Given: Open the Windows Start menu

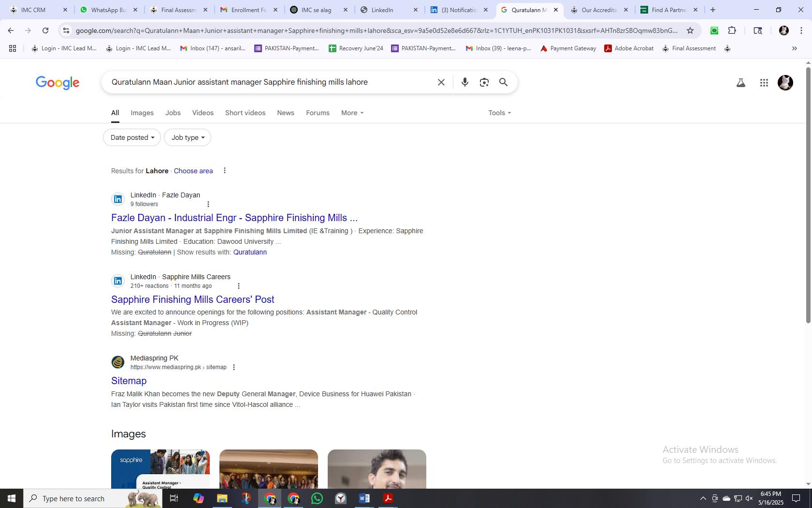Looking at the screenshot, I should click(12, 498).
